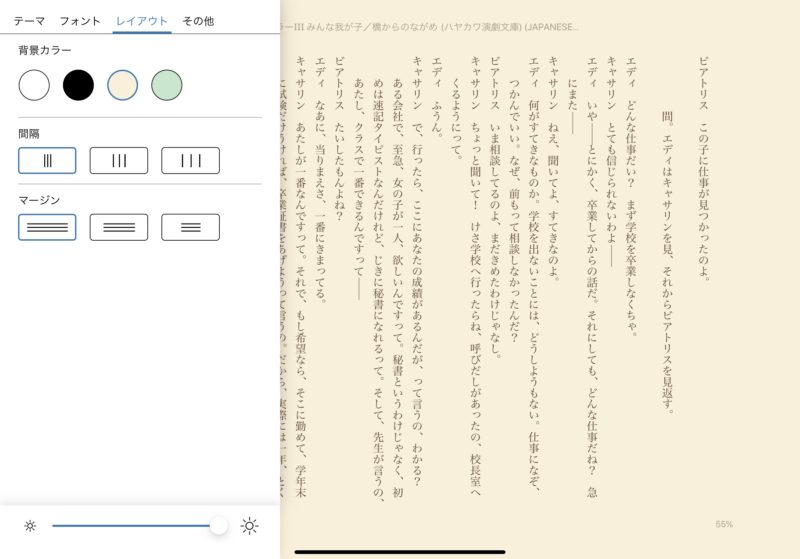
Task: Choose the medium margin option
Action: tap(119, 227)
